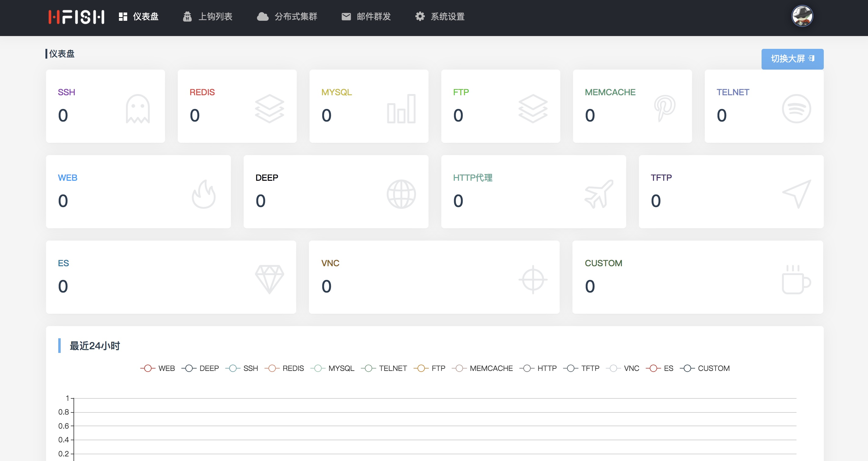Open the user avatar menu
This screenshot has width=868, height=461.
802,16
